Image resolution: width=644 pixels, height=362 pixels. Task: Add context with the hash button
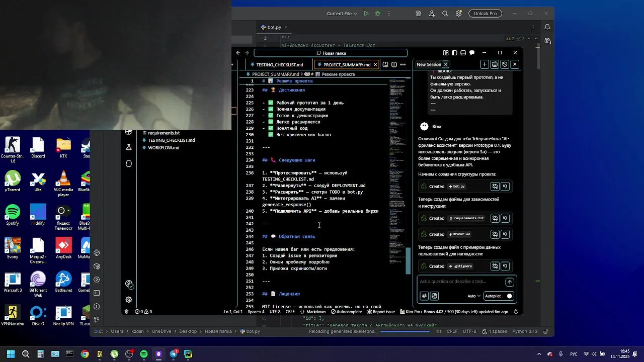[x=424, y=296]
